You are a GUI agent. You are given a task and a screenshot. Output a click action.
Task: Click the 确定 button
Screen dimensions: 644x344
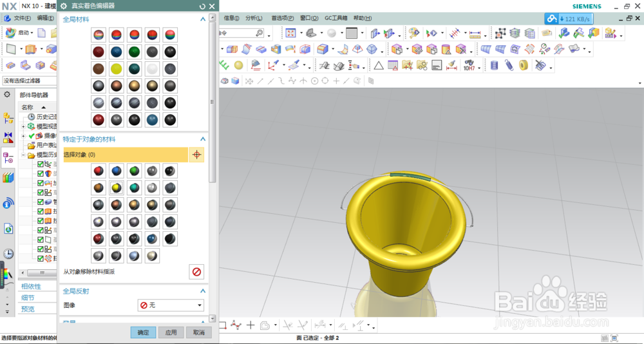coord(143,332)
